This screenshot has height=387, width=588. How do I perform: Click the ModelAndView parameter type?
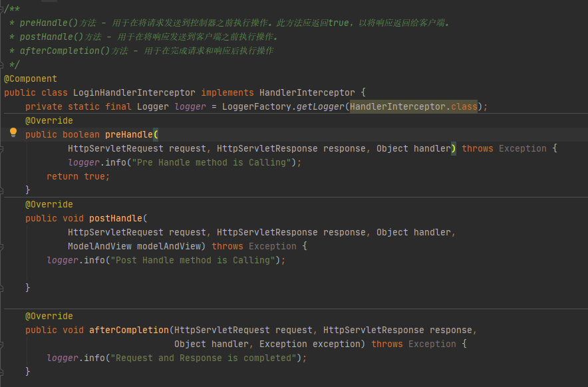point(99,246)
